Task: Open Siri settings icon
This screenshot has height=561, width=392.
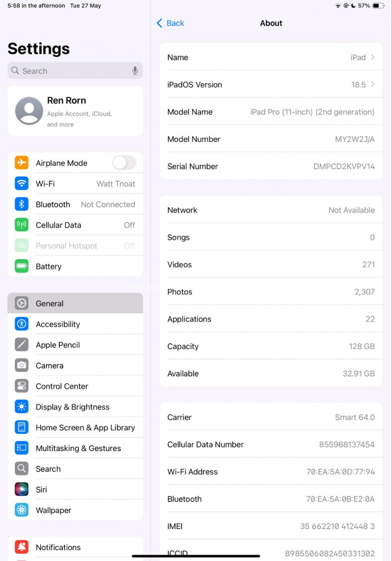Action: [22, 489]
